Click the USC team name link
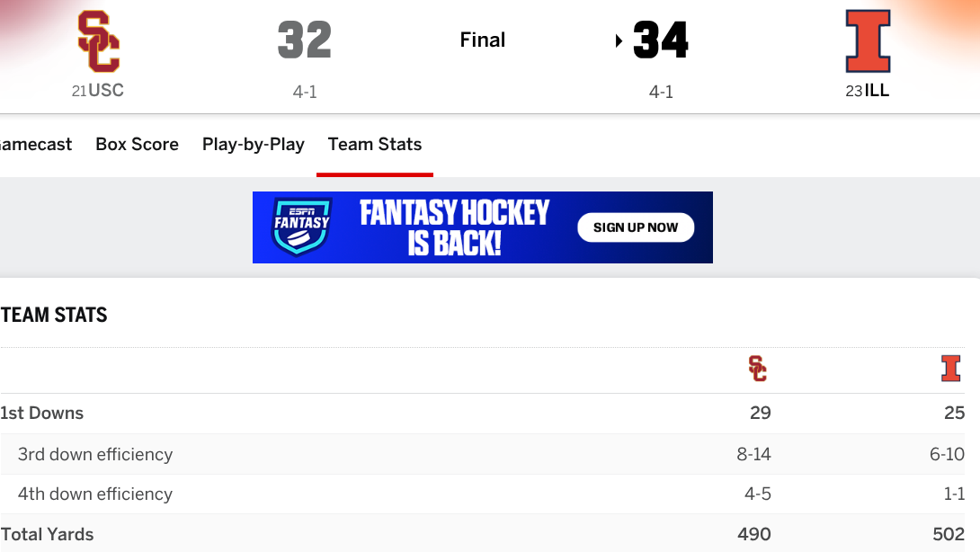980x552 pixels. (106, 90)
